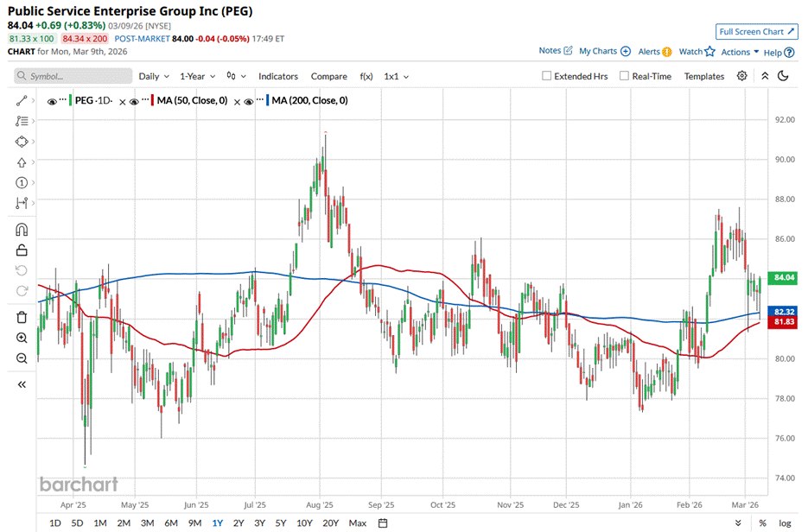Enable the Extended Hrs checkbox
The image size is (808, 532).
547,76
